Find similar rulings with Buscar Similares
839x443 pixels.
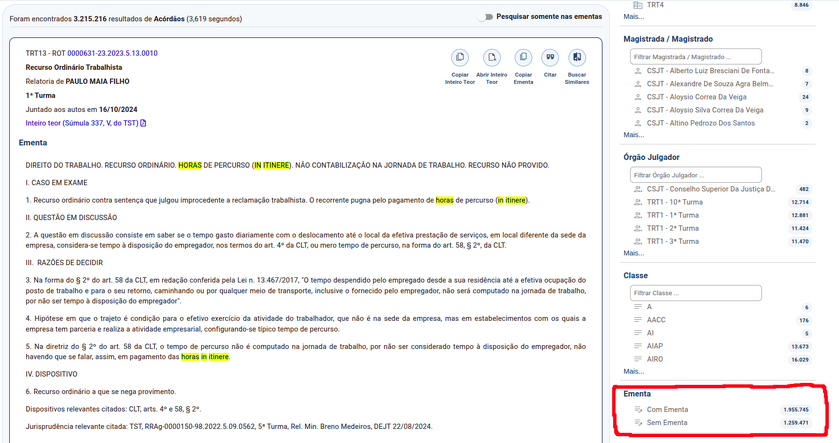(x=577, y=58)
